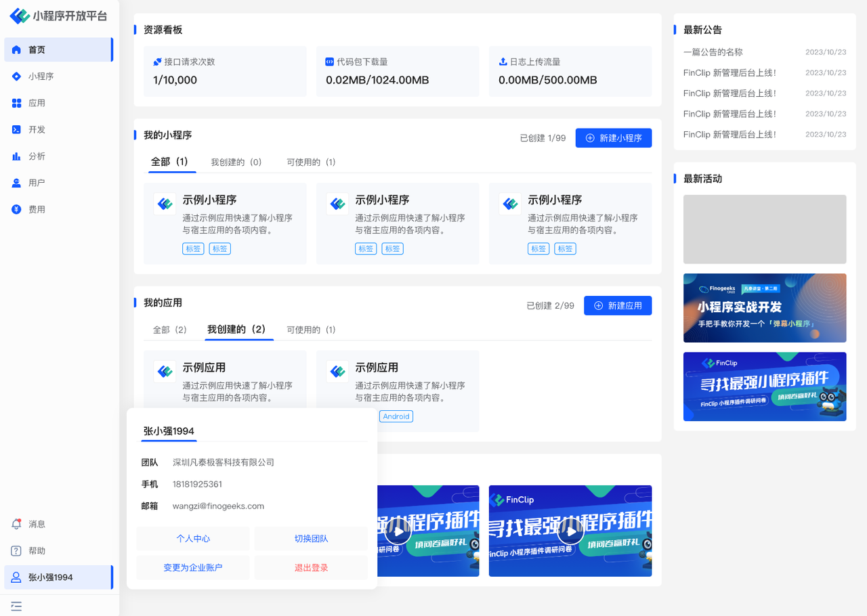The image size is (867, 616).
Task: Collapse the sidebar with the bottom toggle icon
Action: [x=16, y=606]
